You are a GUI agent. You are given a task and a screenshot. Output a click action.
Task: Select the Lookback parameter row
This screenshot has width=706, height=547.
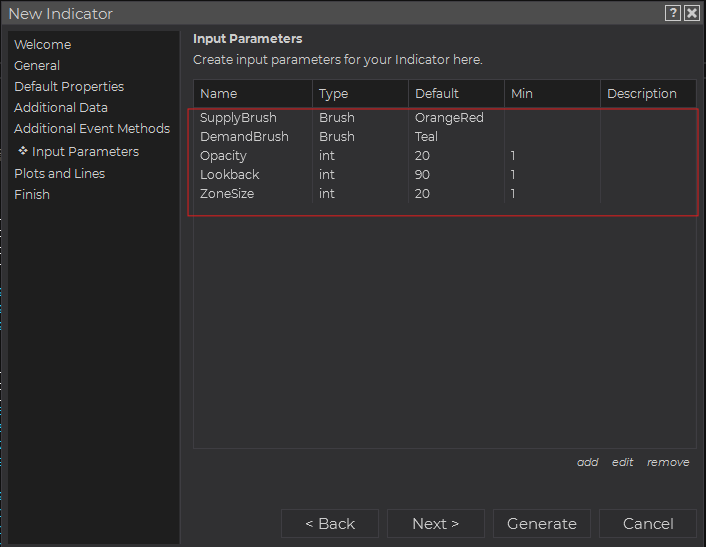click(x=230, y=174)
